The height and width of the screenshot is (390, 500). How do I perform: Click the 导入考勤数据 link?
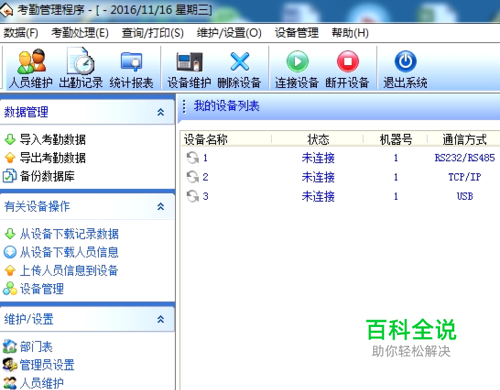click(53, 139)
